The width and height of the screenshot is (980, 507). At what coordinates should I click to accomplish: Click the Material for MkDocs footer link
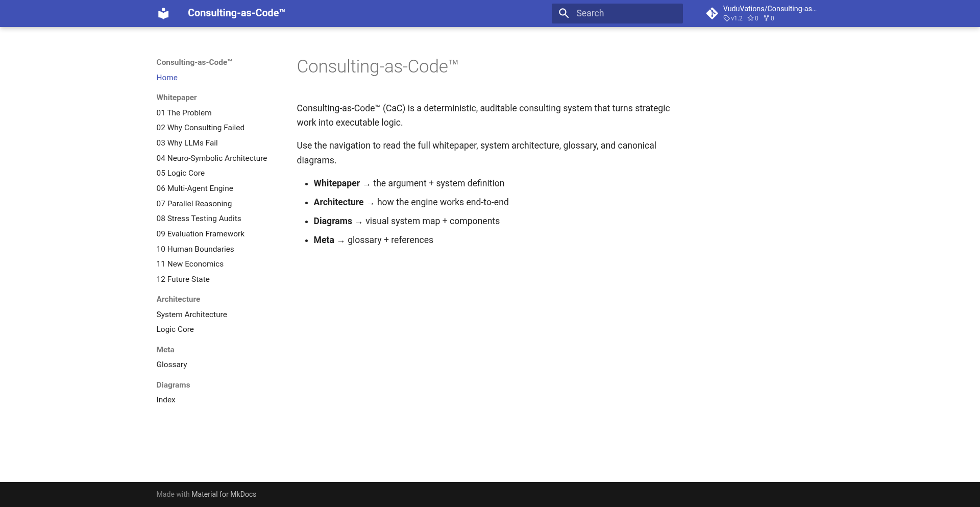pos(224,494)
